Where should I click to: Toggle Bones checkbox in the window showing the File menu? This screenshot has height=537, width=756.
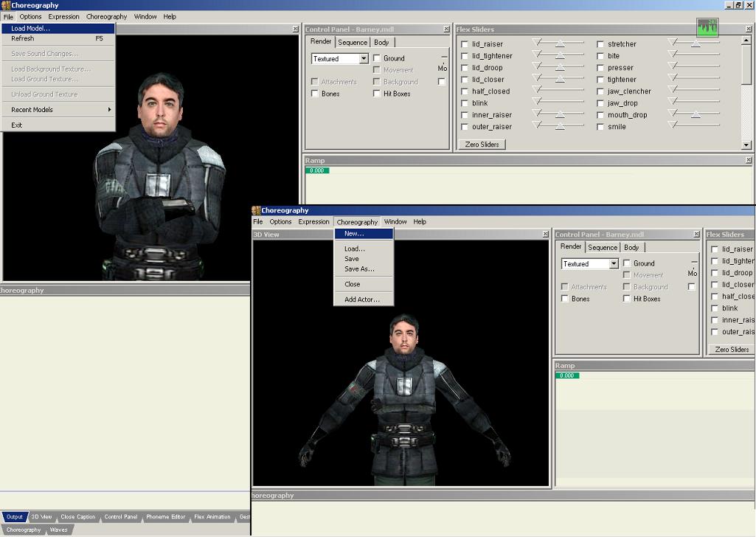pos(315,94)
